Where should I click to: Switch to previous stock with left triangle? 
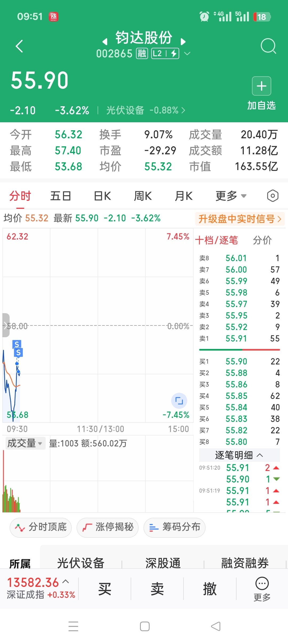(x=105, y=42)
